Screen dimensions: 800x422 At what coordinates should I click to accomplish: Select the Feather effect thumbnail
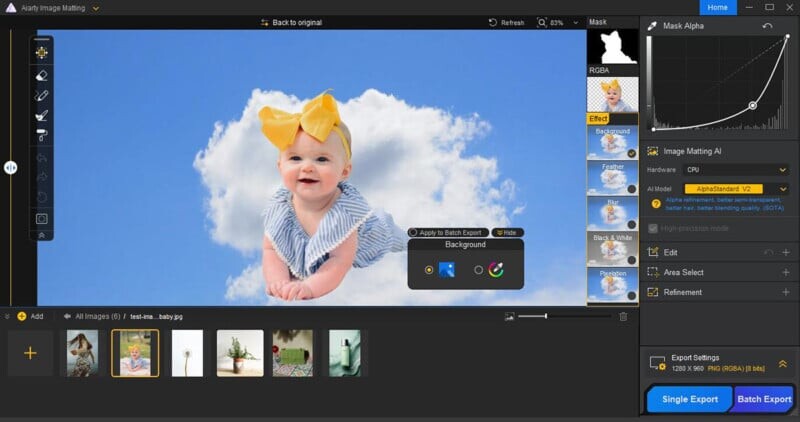pos(611,178)
